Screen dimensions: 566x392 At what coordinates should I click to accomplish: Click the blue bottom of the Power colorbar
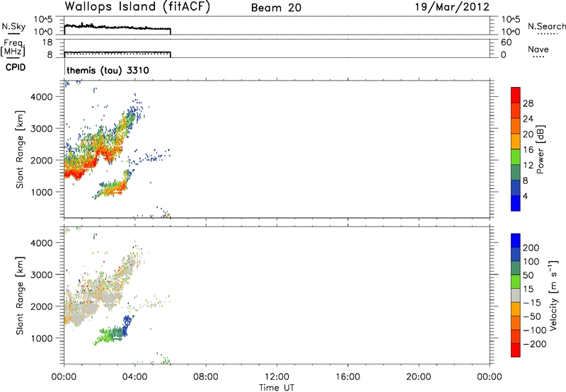[x=516, y=203]
